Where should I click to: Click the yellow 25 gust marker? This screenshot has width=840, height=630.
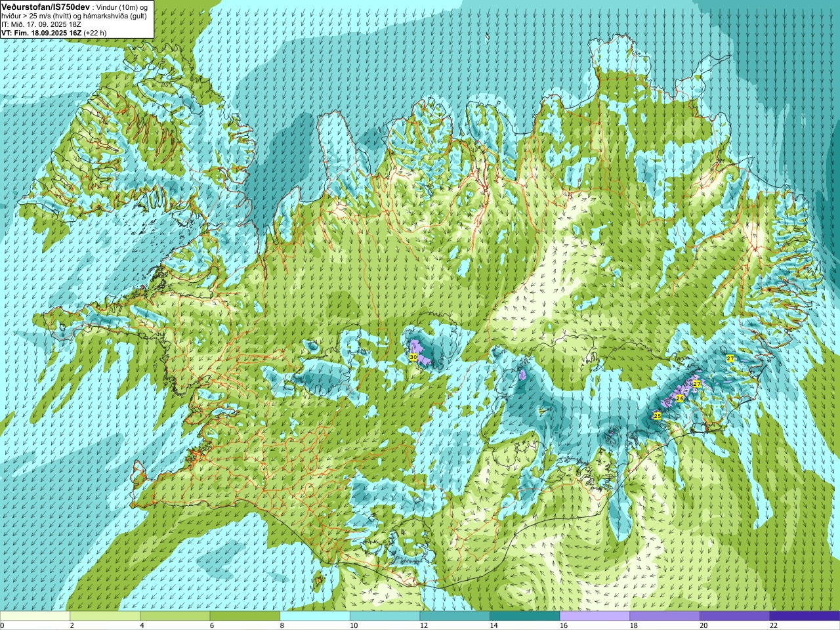coord(658,415)
